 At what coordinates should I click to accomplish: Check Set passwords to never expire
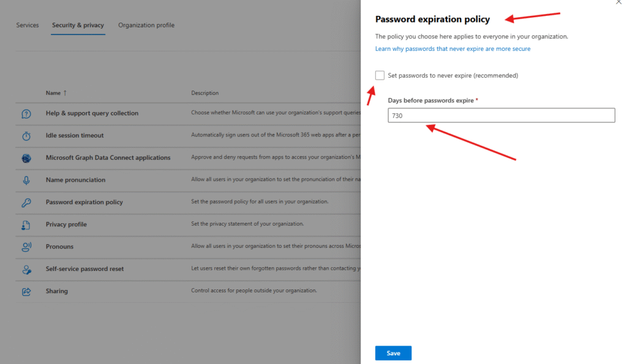380,75
